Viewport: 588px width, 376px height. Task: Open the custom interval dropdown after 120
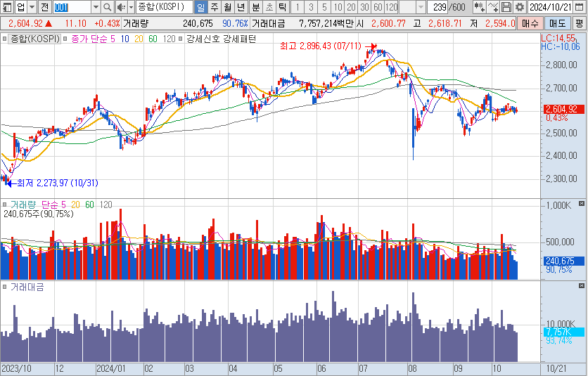pos(421,7)
